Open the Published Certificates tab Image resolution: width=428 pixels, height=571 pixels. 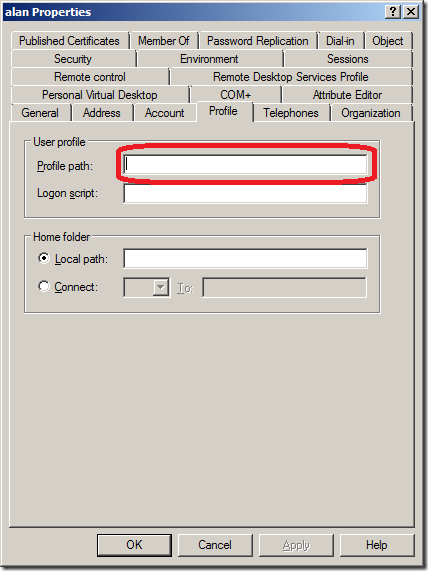point(70,41)
